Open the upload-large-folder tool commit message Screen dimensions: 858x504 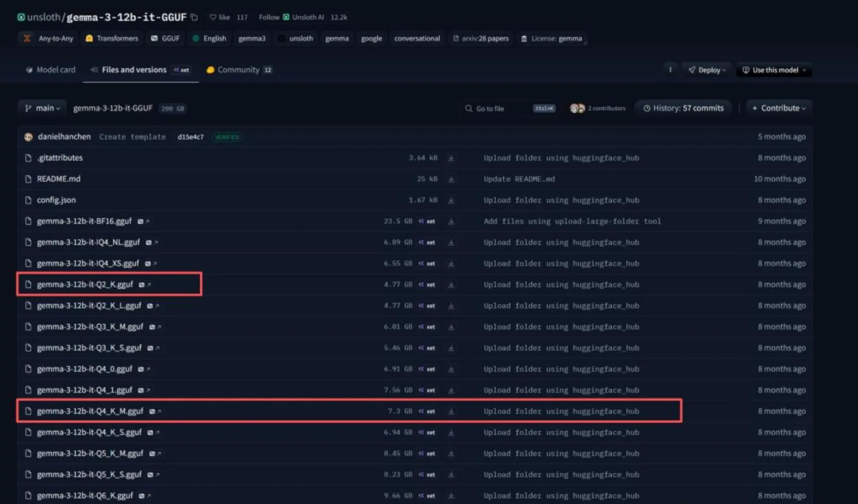[572, 221]
